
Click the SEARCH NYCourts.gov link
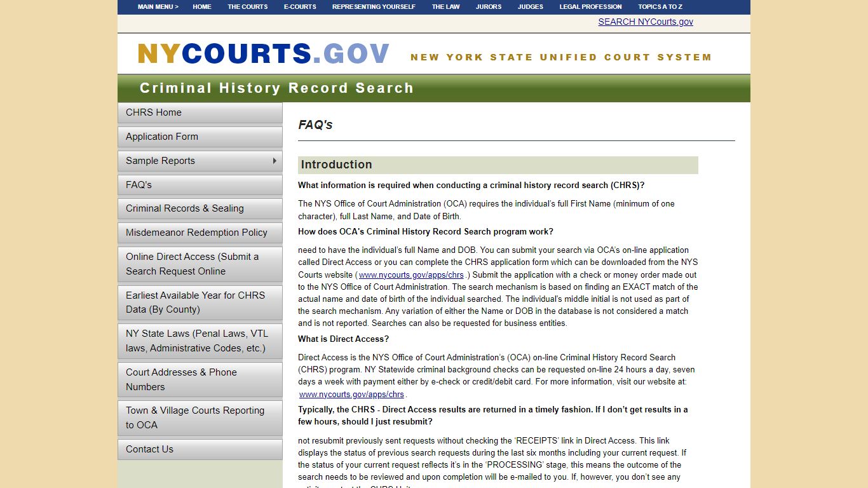coord(646,22)
